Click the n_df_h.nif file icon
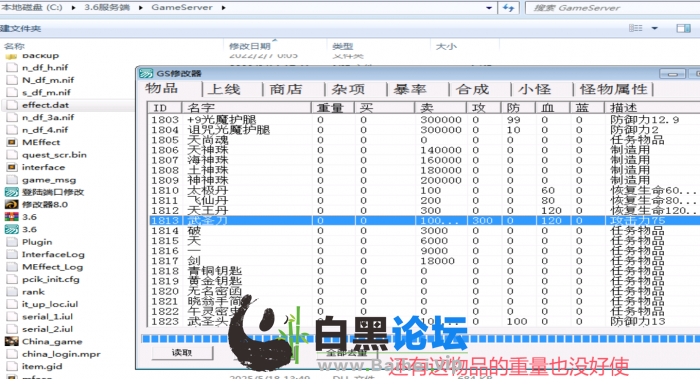Screen dimensions: 700x379 12,68
